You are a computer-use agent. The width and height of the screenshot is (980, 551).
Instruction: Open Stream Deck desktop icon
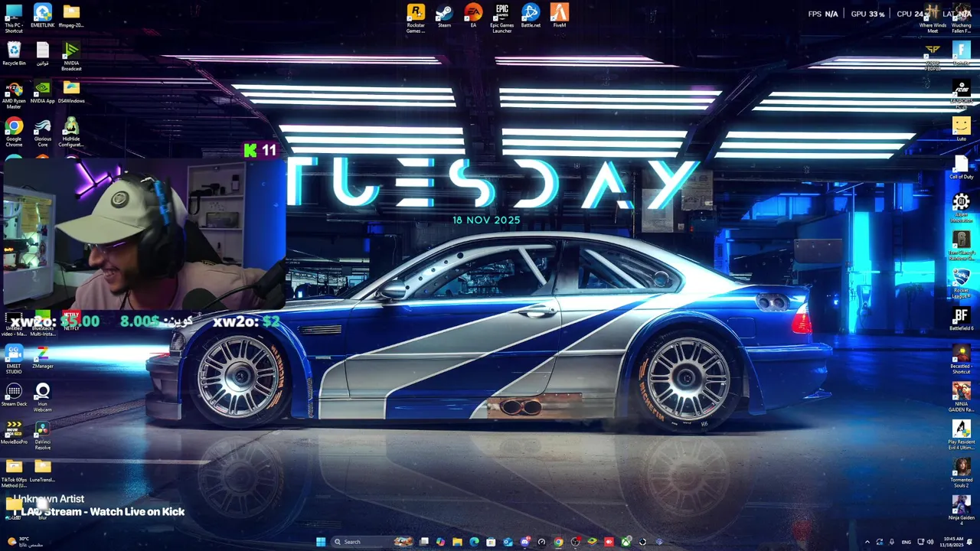(x=14, y=395)
